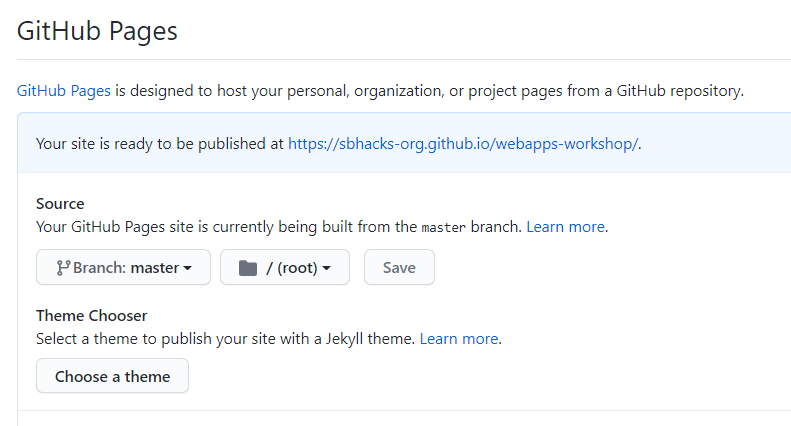Click the Choose a theme button
The height and width of the screenshot is (426, 791).
click(112, 376)
